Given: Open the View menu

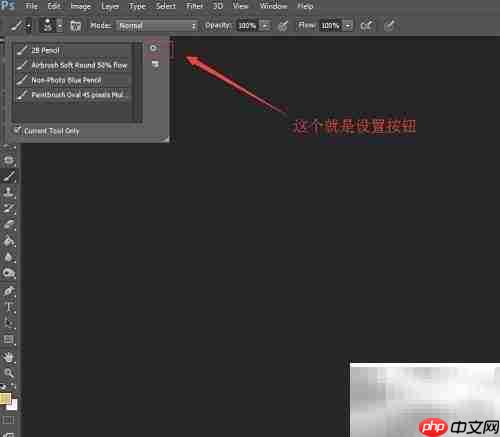Looking at the screenshot, I should (x=240, y=6).
